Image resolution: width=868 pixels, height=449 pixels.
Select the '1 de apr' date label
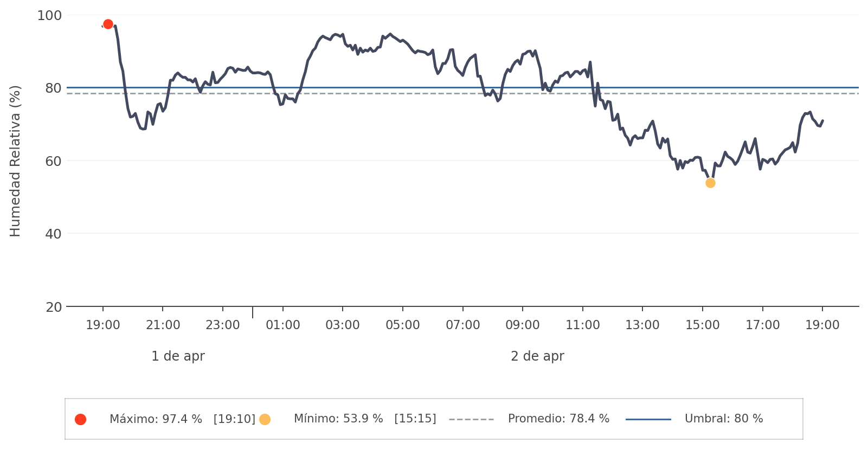[178, 356]
